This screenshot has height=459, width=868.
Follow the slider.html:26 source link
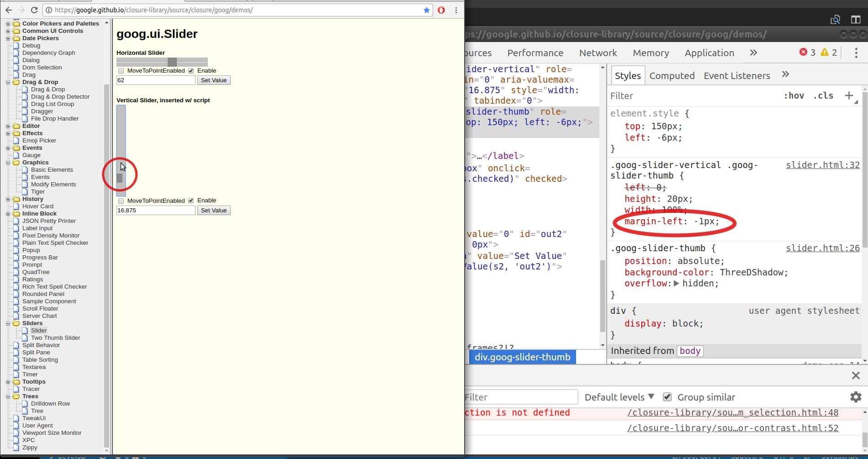coord(822,248)
